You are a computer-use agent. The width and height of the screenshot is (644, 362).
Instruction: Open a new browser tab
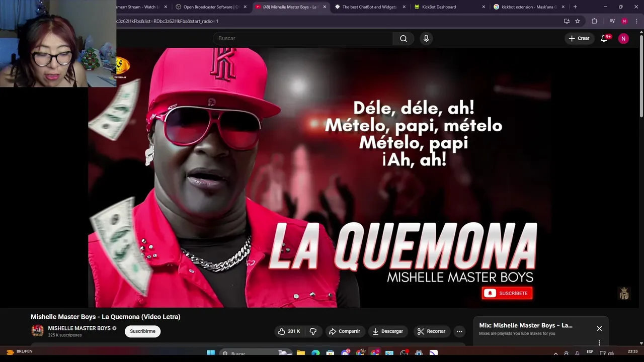tap(575, 7)
